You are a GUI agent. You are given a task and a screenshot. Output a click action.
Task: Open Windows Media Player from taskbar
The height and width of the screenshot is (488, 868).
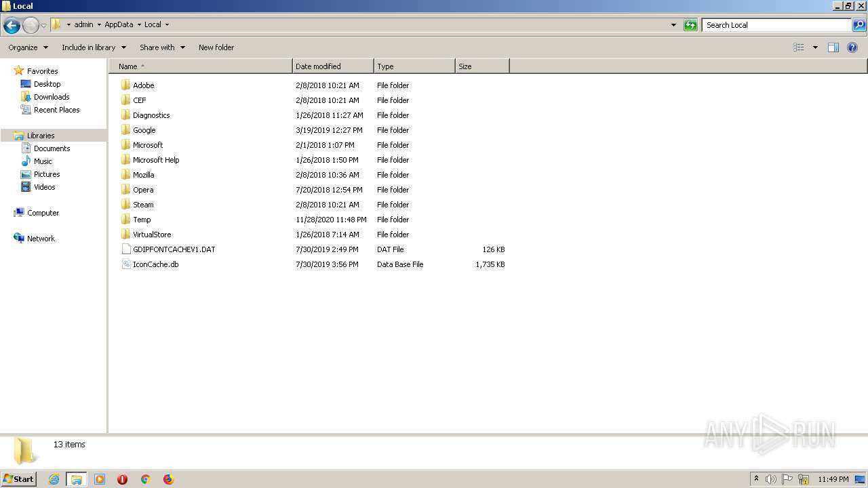[100, 479]
